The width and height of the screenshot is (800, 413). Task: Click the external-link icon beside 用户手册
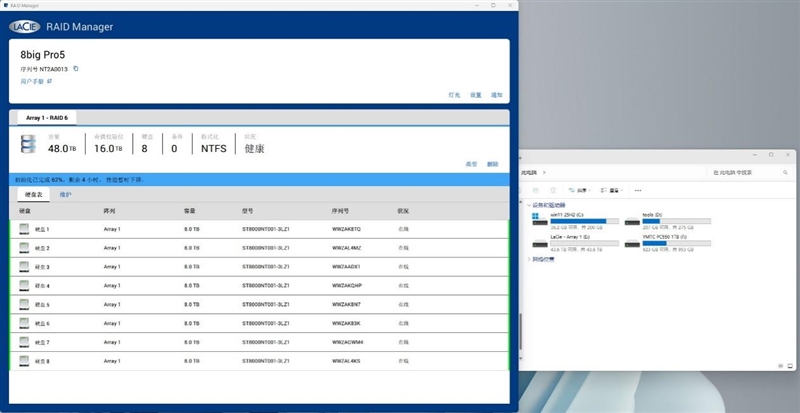pos(49,81)
